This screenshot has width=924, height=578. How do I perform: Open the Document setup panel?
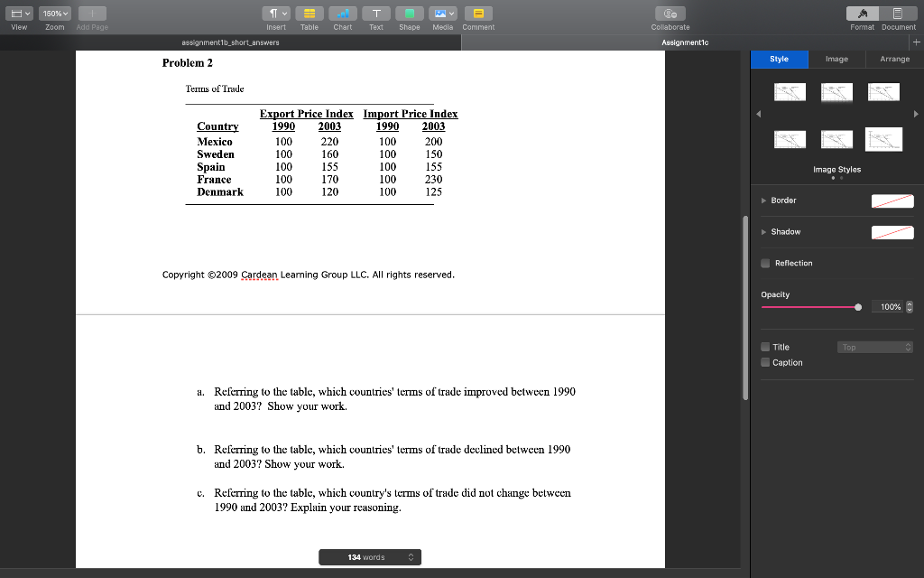click(898, 13)
